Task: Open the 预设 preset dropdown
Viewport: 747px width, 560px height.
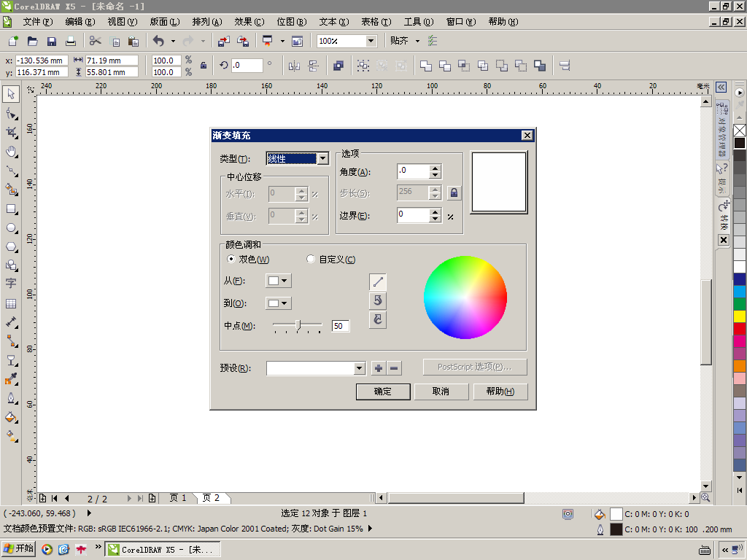Action: 360,368
